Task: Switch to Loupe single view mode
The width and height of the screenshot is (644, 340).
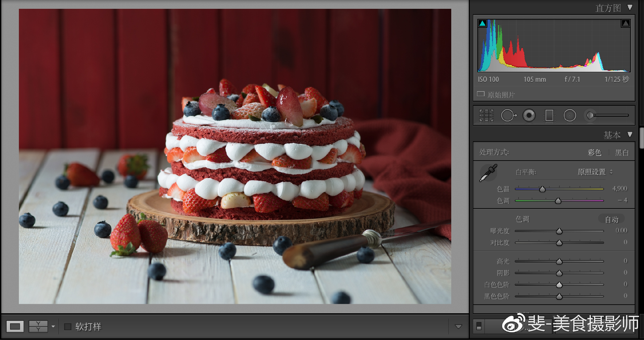Action: pos(15,326)
